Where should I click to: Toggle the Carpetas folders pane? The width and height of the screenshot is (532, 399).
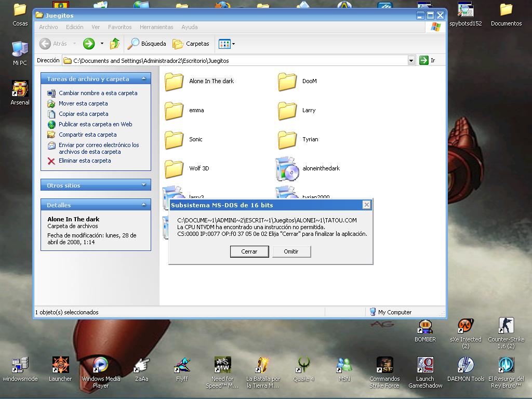tap(191, 44)
